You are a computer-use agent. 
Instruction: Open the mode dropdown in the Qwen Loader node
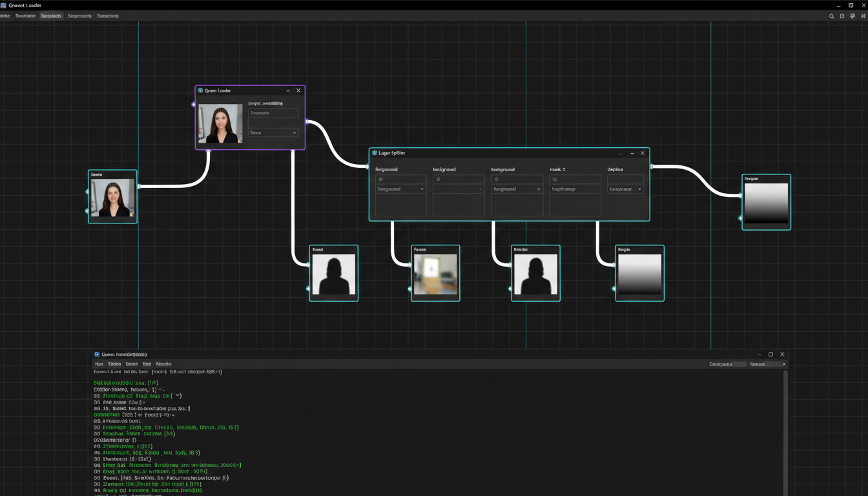273,132
